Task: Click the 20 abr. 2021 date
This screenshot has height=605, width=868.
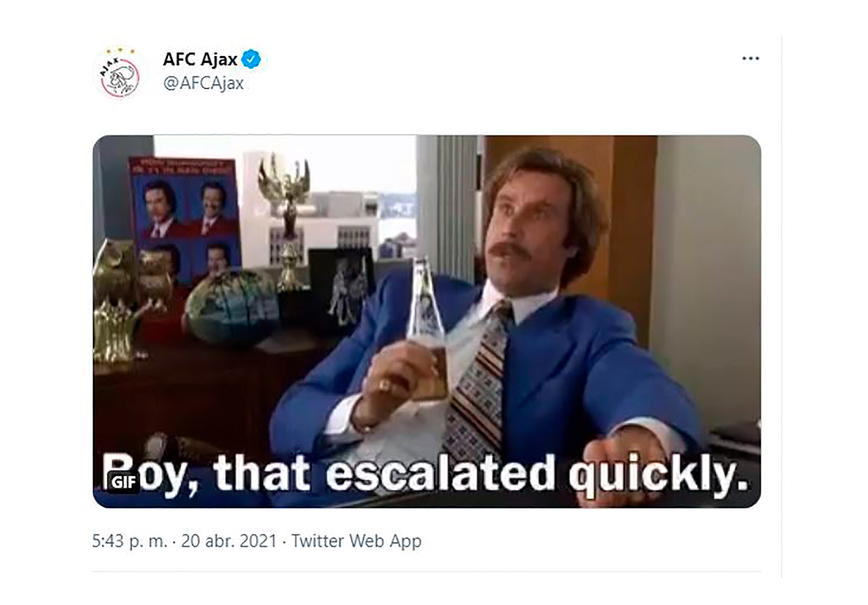Action: click(229, 541)
